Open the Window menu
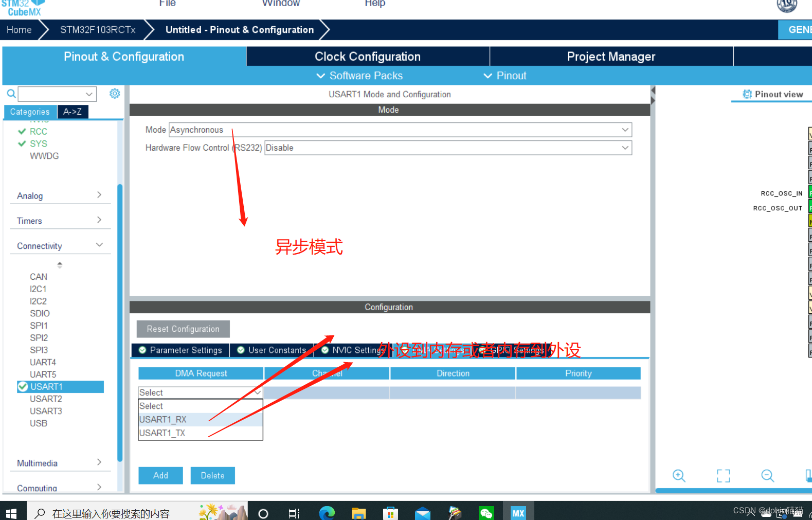Image resolution: width=812 pixels, height=520 pixels. pyautogui.click(x=281, y=3)
